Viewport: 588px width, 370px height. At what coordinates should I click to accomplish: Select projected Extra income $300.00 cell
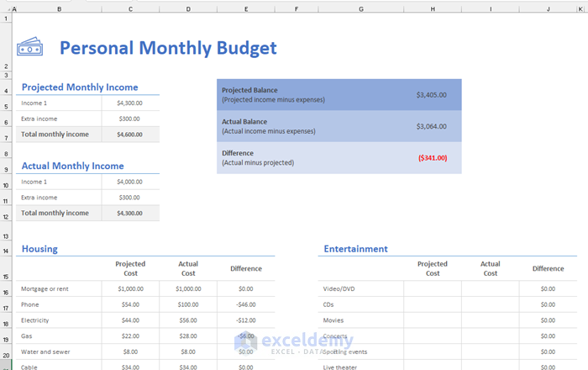tap(129, 119)
